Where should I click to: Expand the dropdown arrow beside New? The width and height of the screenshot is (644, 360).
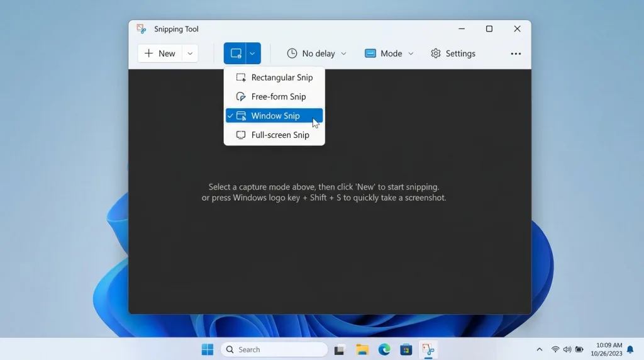[x=190, y=53]
